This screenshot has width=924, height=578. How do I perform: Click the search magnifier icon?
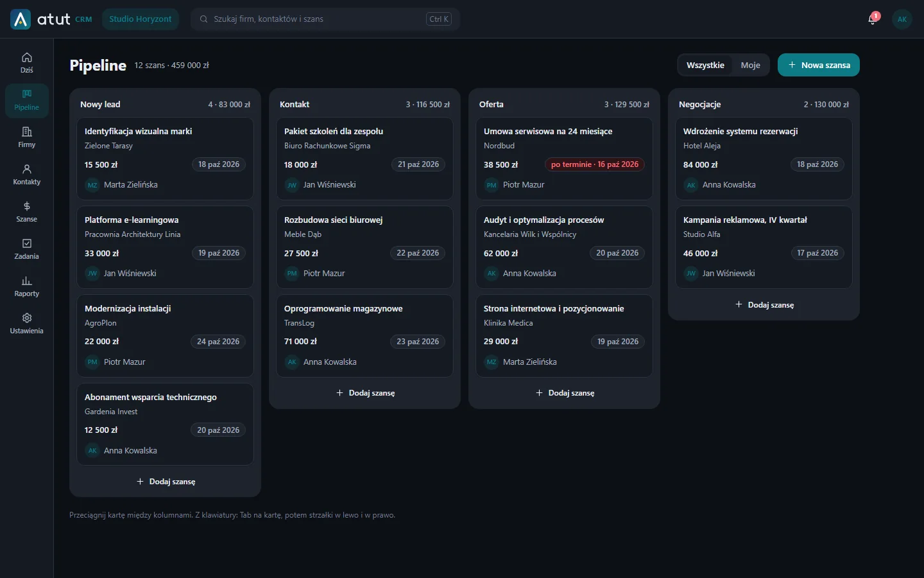[x=203, y=19]
